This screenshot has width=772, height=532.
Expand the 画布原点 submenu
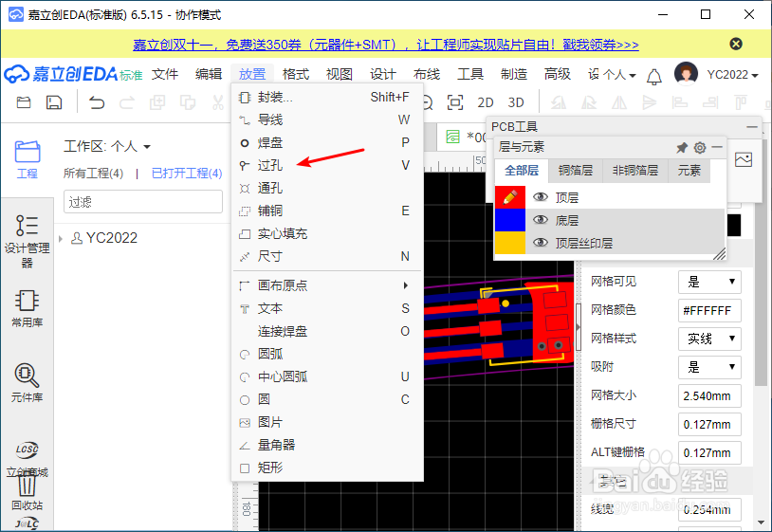327,285
